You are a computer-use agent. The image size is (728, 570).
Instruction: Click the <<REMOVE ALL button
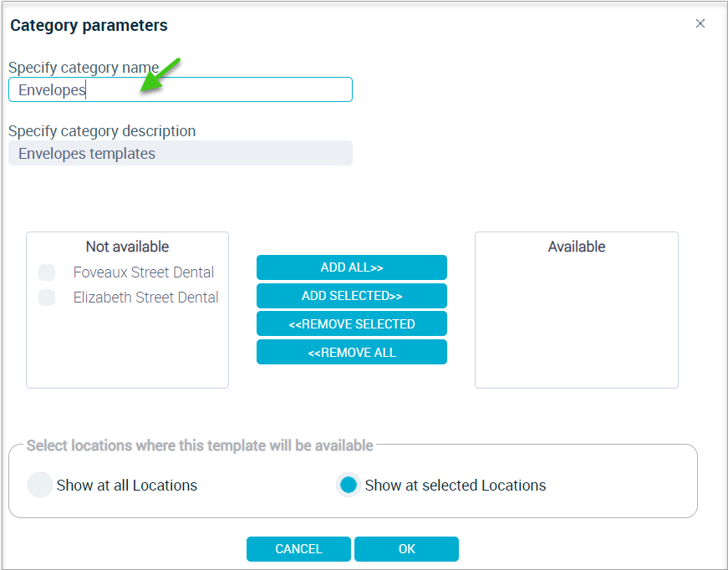click(352, 352)
